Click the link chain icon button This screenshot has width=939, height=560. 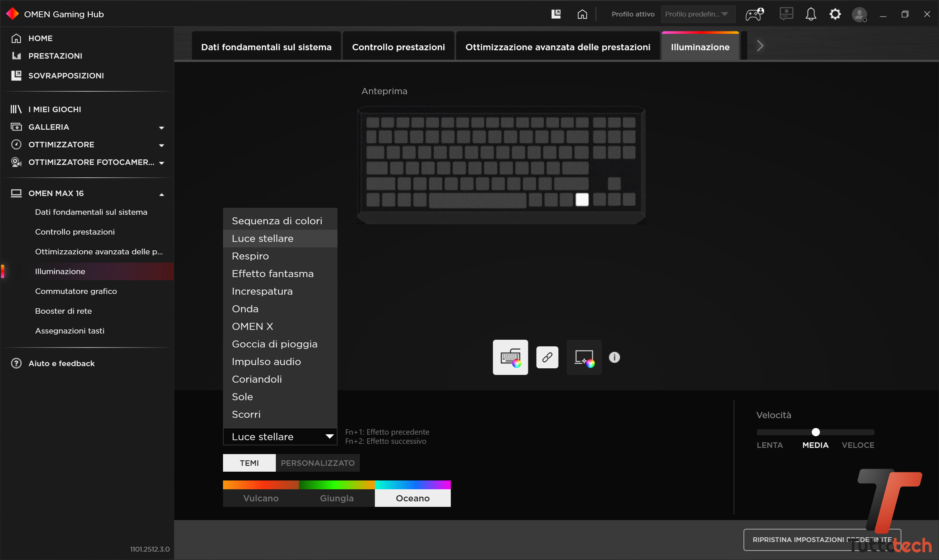pos(547,357)
